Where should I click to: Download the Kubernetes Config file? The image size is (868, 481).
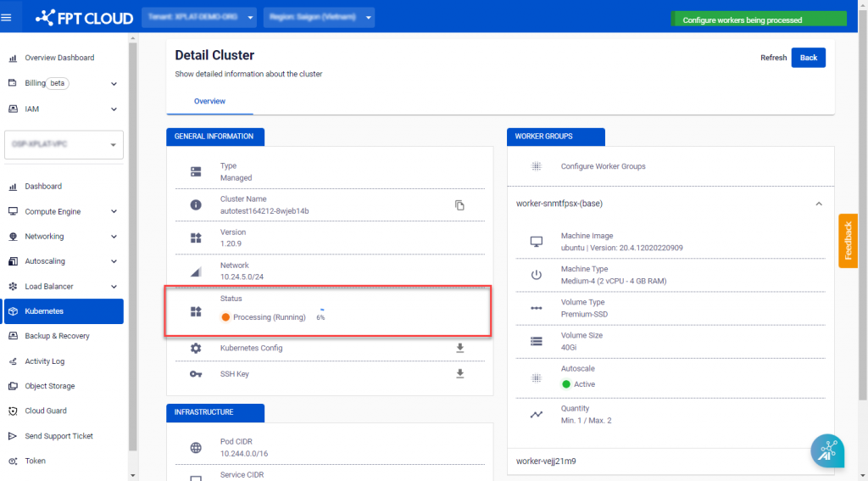pos(460,348)
